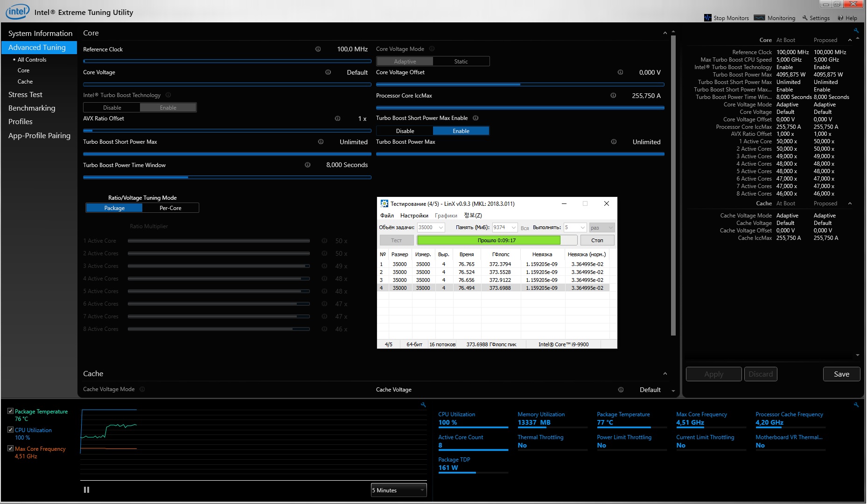Click the Тест button in LinX
The width and height of the screenshot is (867, 504).
[x=396, y=240]
